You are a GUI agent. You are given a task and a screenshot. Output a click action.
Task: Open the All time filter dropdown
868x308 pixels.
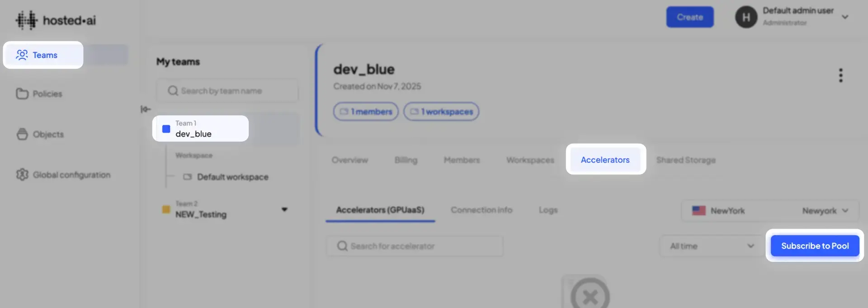point(712,246)
